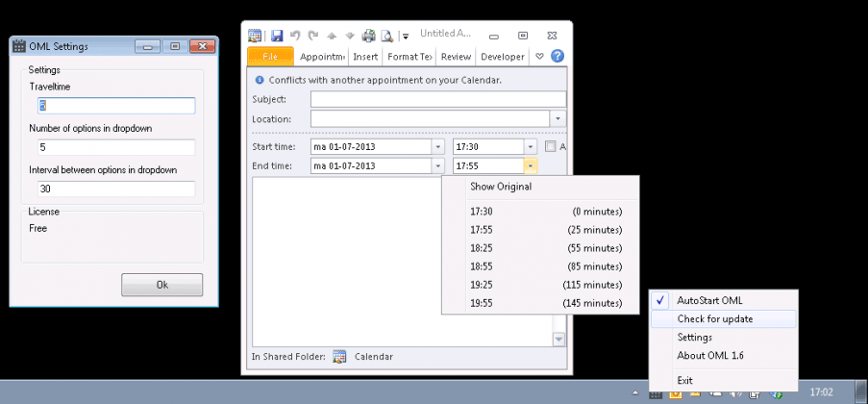Click the Print icon
868x404 pixels.
pyautogui.click(x=369, y=36)
